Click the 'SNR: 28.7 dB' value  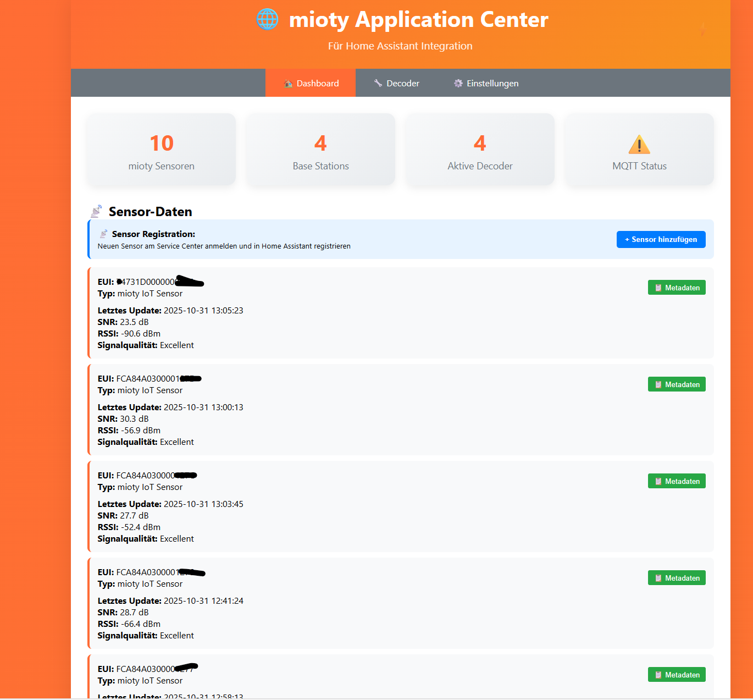coord(123,613)
